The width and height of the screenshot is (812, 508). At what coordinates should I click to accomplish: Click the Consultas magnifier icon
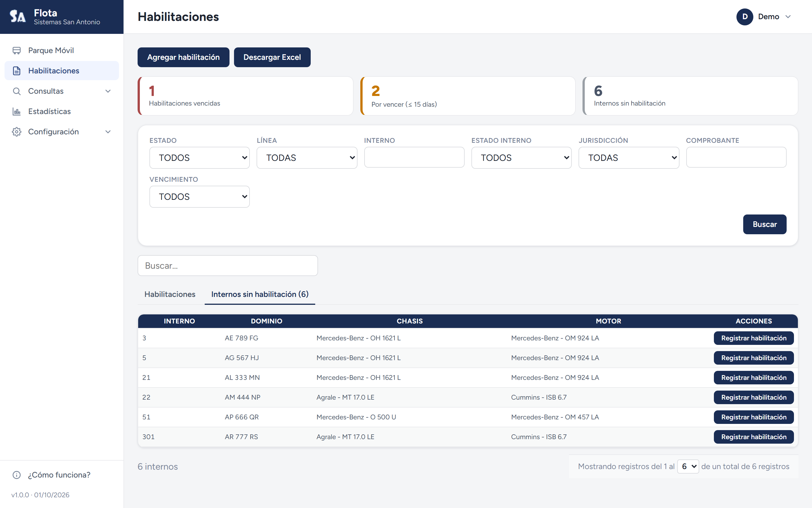16,91
